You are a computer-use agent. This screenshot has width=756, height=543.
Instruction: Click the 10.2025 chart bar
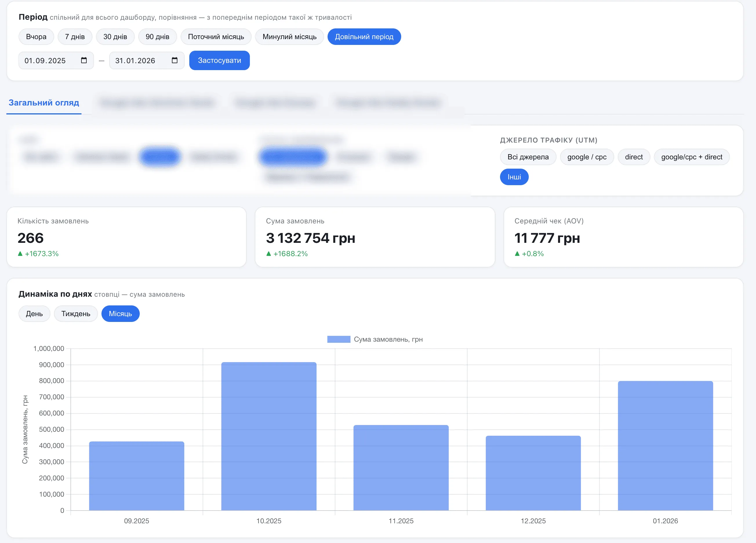click(x=269, y=436)
